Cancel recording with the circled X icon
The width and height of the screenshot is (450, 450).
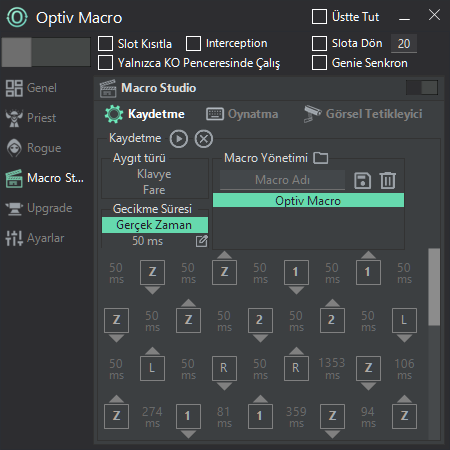204,139
